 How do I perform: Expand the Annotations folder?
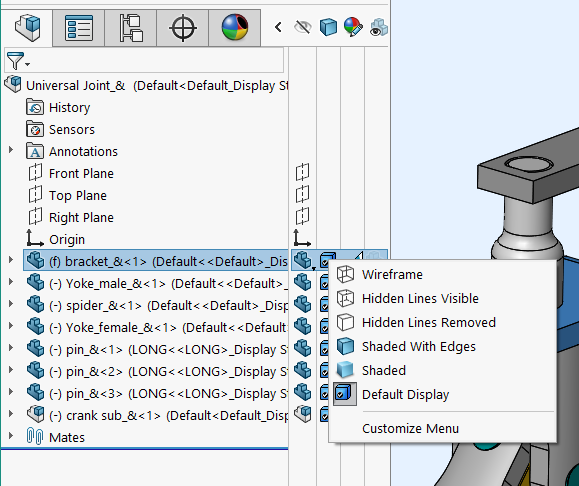[x=11, y=150]
